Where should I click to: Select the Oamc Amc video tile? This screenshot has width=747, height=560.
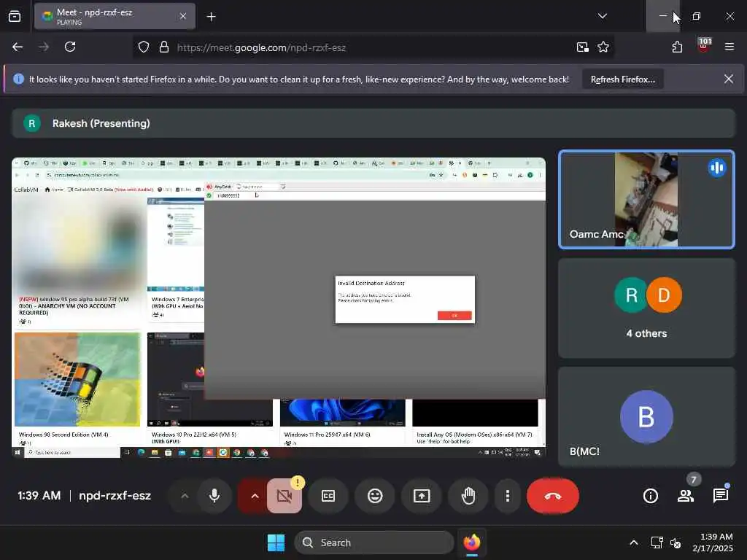click(x=646, y=200)
